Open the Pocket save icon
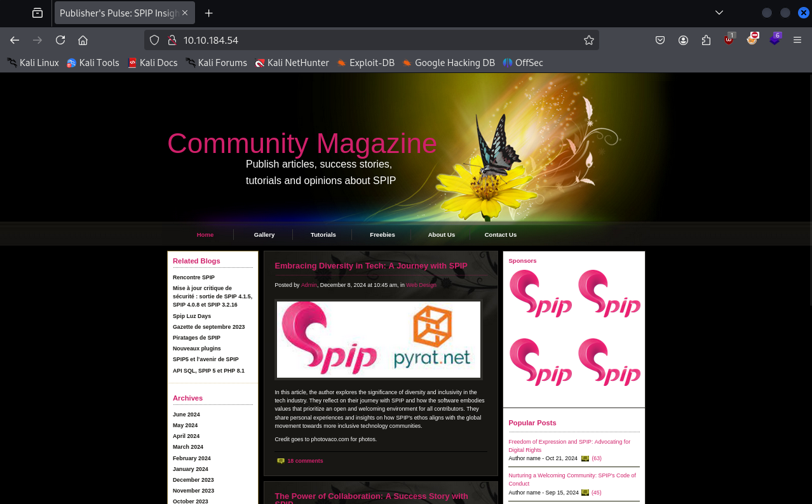This screenshot has height=504, width=812. [660, 40]
